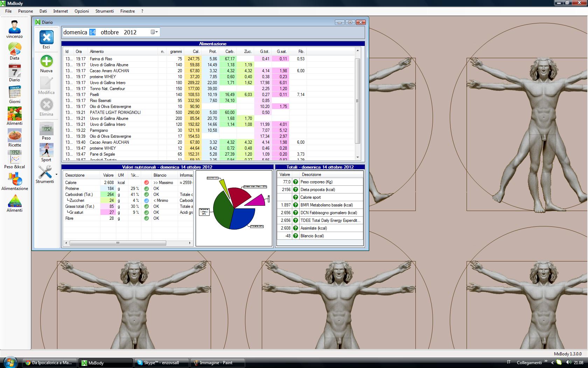Click help icon beside Dieta proposta (kcal)

point(295,190)
